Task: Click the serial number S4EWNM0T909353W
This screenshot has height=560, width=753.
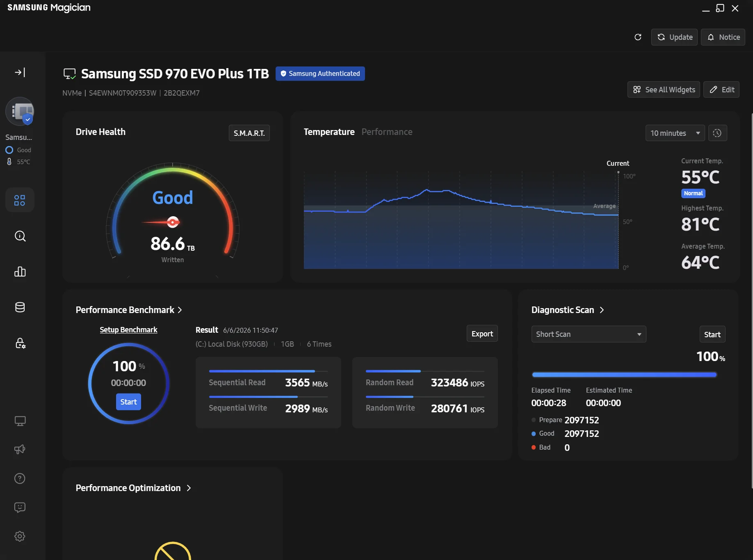Action: 123,93
